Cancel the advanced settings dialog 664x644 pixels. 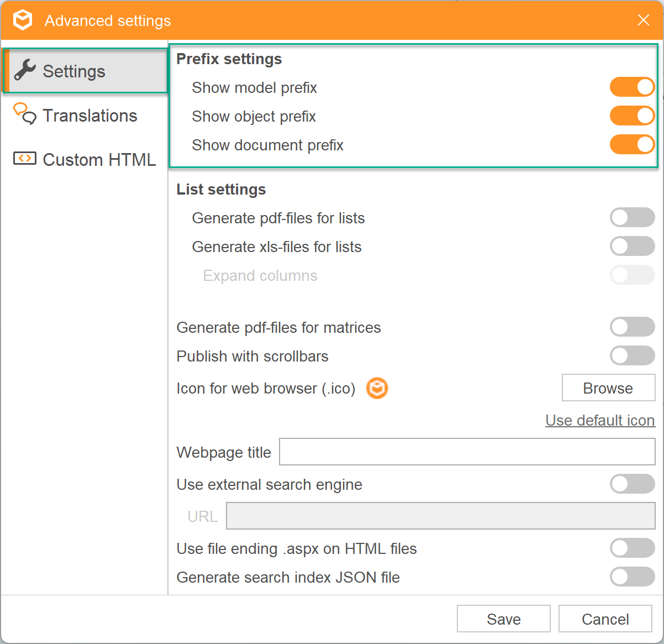click(x=605, y=619)
